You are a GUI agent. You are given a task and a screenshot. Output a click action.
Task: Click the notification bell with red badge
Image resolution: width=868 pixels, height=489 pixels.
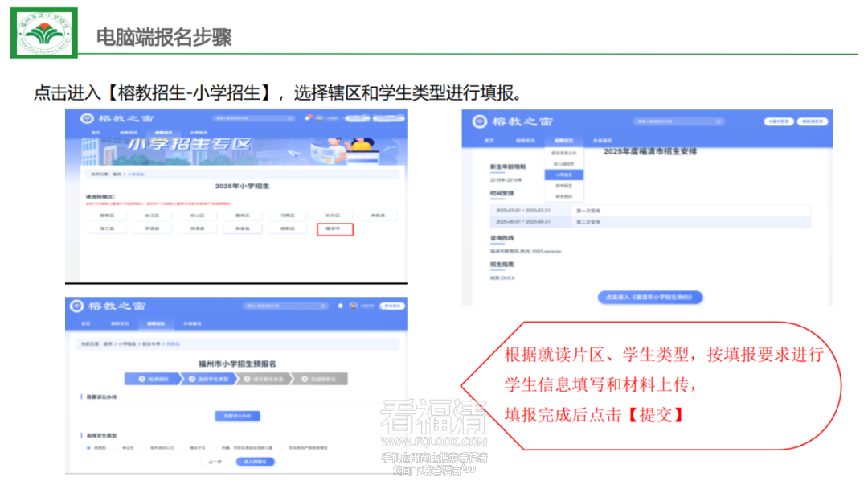(309, 118)
